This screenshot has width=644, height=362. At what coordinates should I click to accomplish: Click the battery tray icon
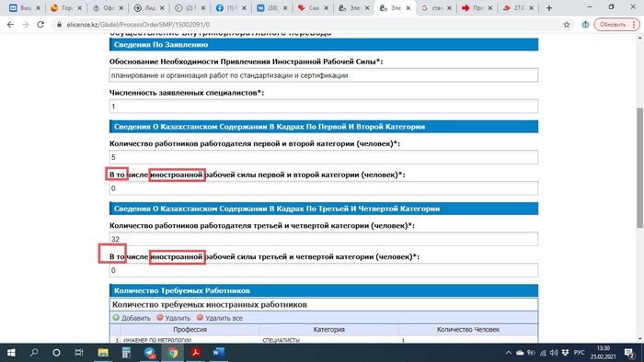(532, 353)
